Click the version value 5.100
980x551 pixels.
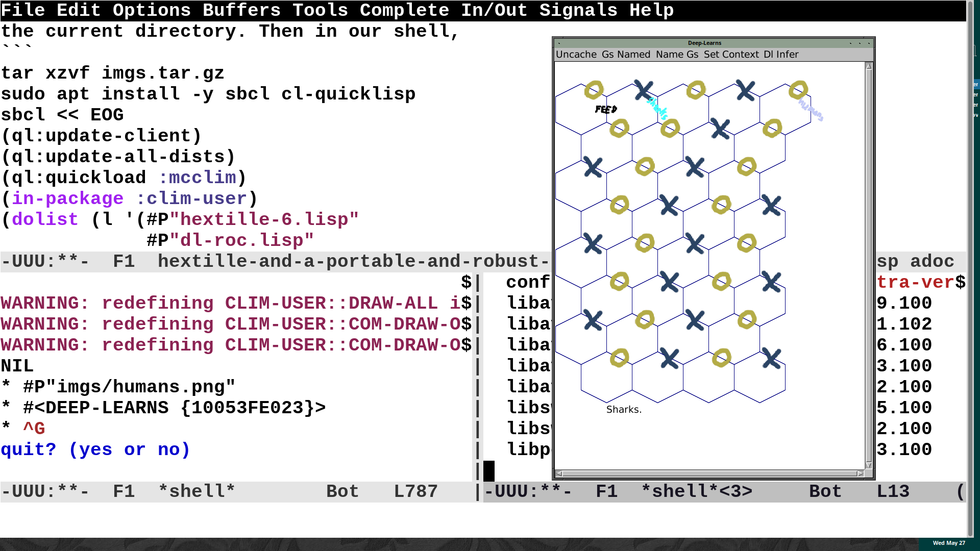[904, 408]
